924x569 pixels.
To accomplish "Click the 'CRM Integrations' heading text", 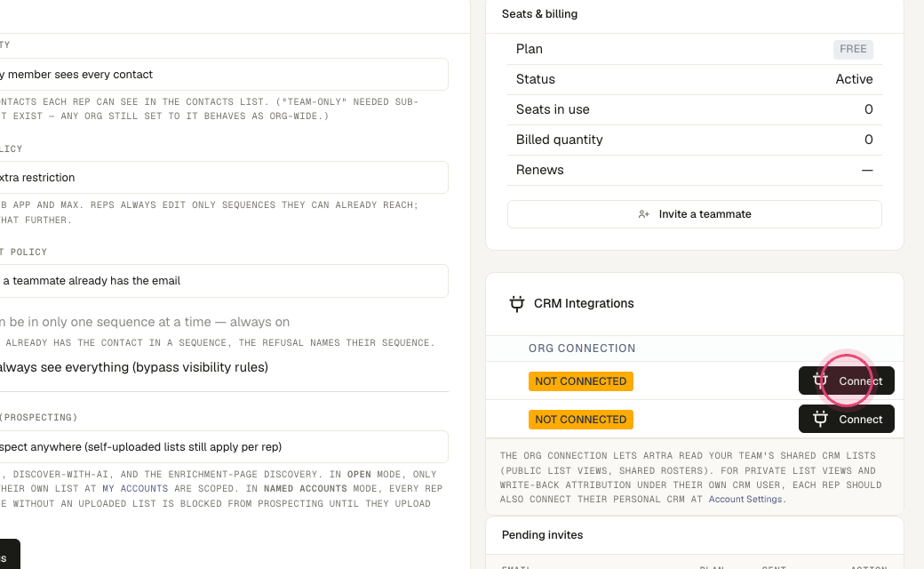I will (x=584, y=304).
